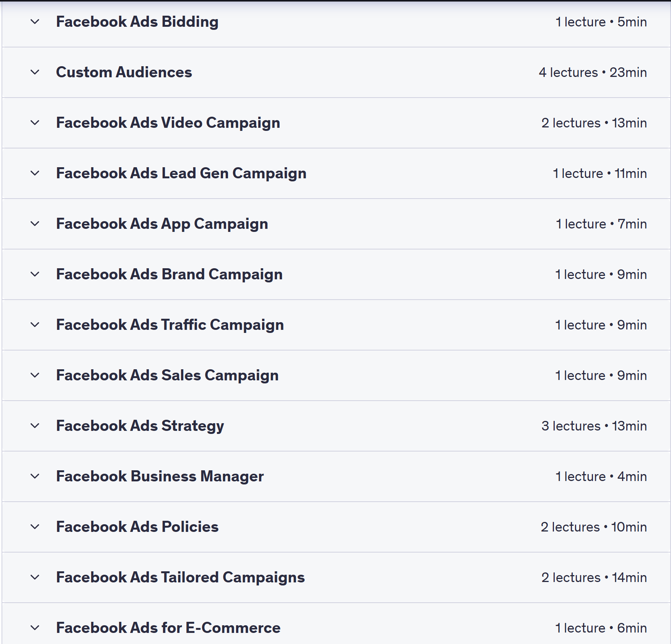Open chevron for Facebook Business Manager

click(35, 476)
